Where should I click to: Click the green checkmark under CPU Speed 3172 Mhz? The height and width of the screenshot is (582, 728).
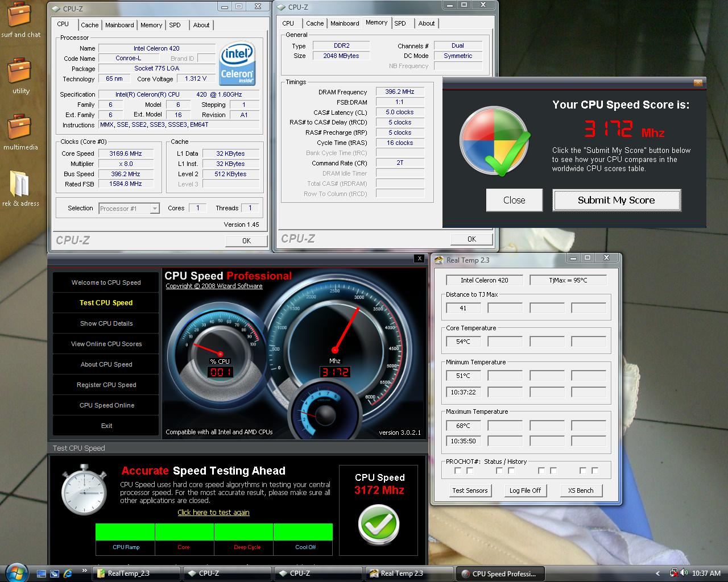pyautogui.click(x=379, y=524)
